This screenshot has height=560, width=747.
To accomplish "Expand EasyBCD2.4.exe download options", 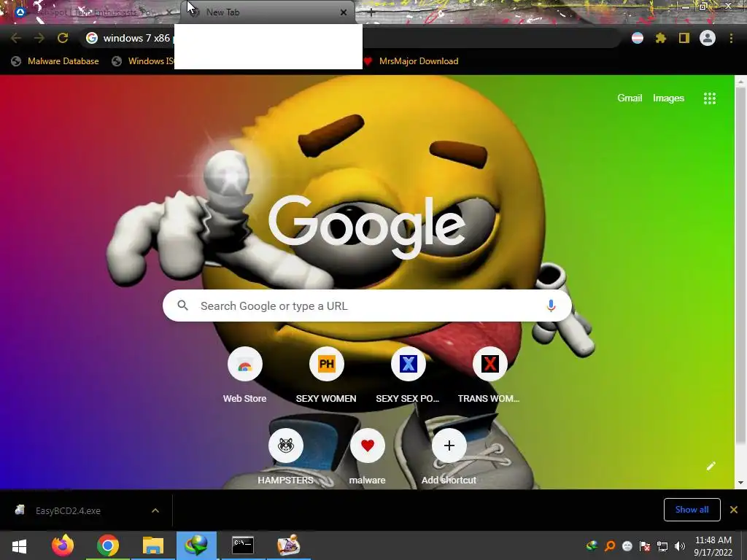I will click(155, 510).
